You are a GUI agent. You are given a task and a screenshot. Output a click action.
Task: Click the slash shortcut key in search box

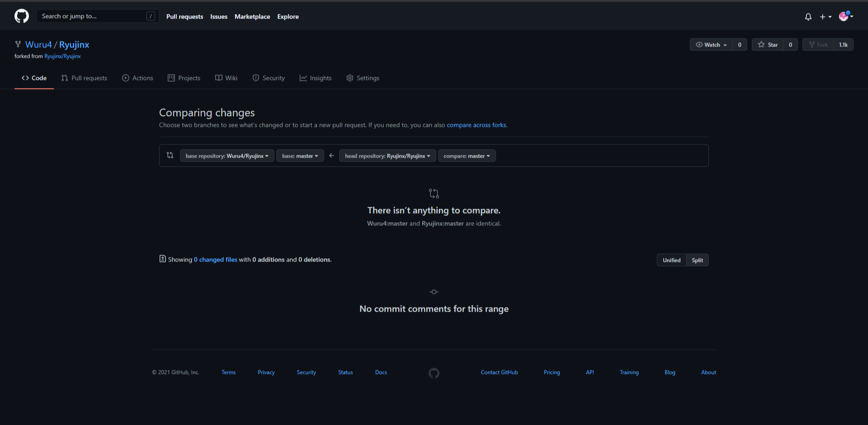[151, 16]
